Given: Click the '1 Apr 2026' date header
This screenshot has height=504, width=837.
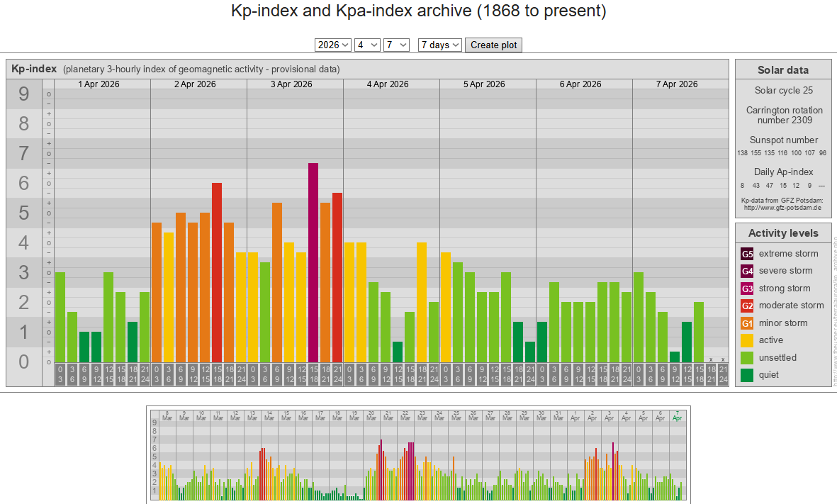Looking at the screenshot, I should tap(99, 84).
